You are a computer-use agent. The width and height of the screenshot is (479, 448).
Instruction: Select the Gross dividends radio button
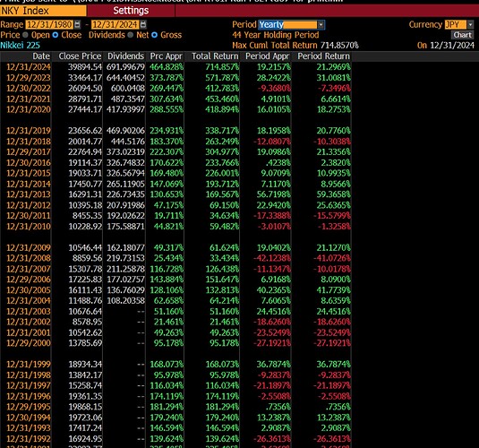click(x=155, y=35)
